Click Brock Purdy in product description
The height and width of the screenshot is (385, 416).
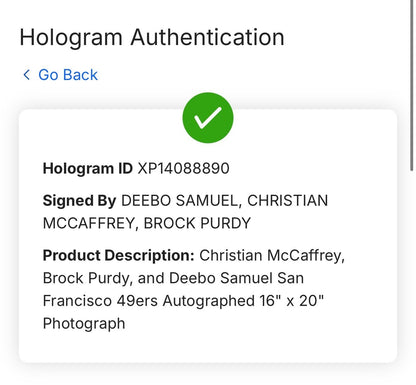(x=88, y=278)
